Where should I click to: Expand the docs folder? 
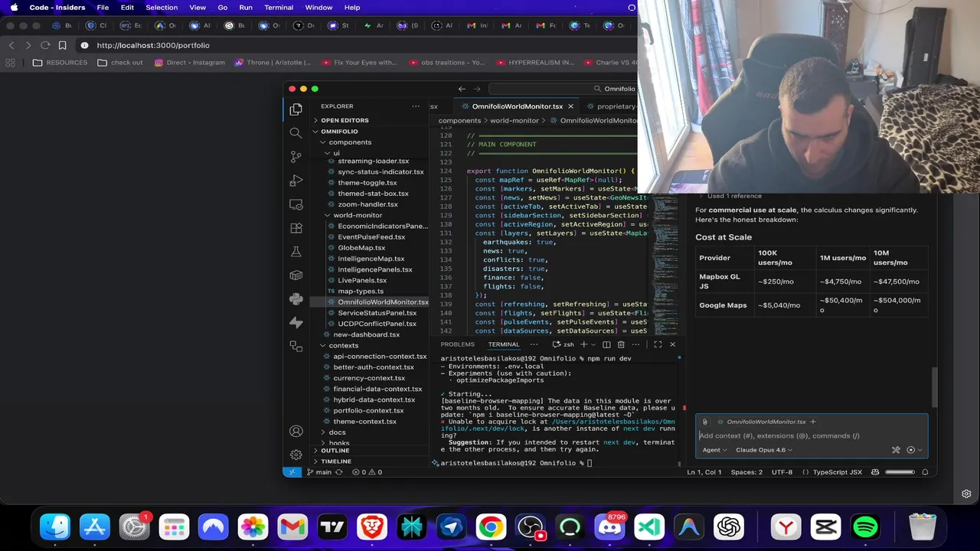[338, 432]
